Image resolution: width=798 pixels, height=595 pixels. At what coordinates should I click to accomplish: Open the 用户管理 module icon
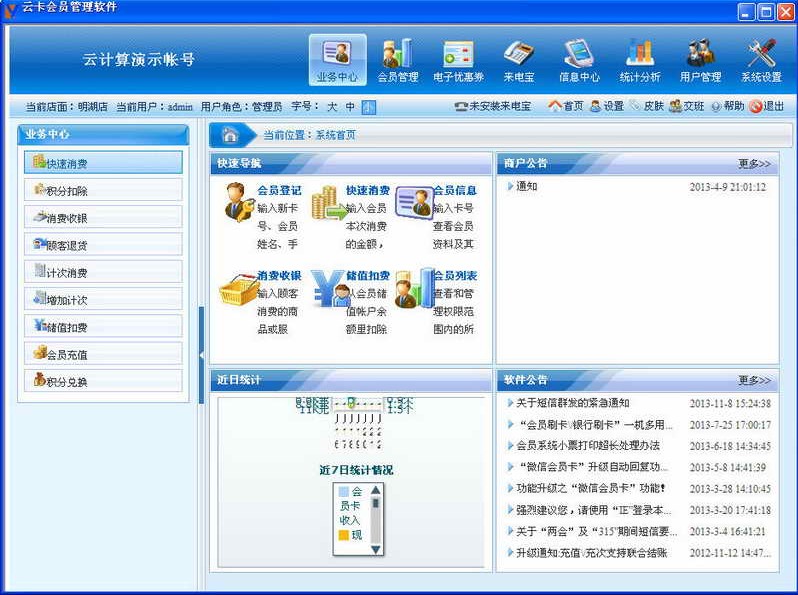pyautogui.click(x=700, y=60)
